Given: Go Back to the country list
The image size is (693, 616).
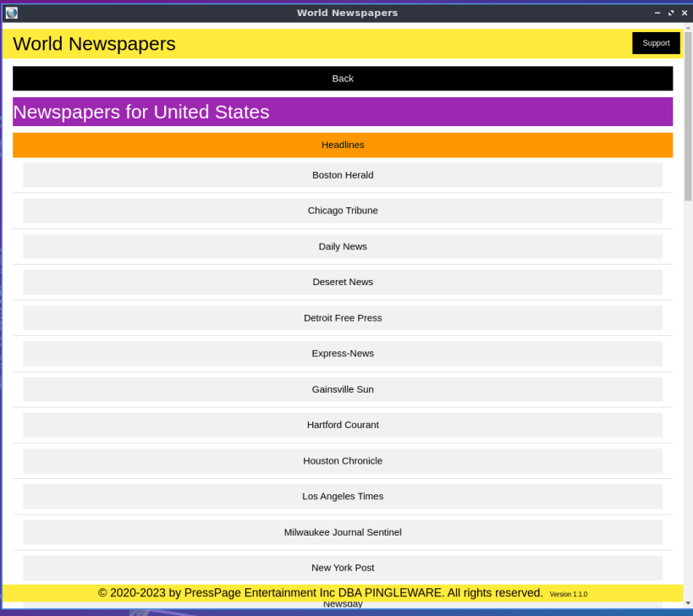Looking at the screenshot, I should click(343, 79).
